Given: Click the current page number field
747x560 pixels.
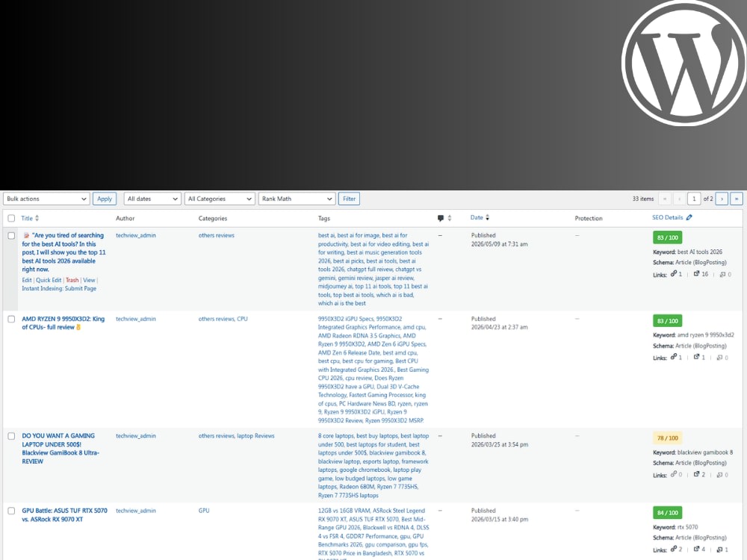Looking at the screenshot, I should 694,199.
